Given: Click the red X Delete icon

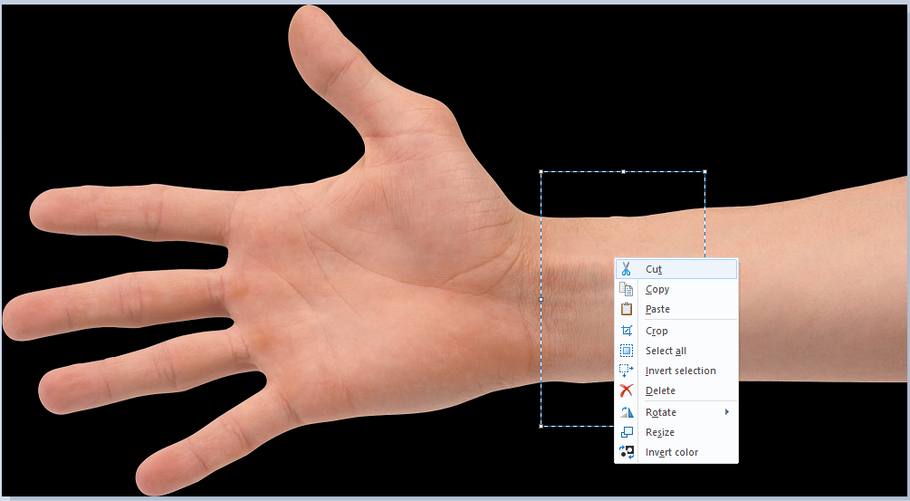Looking at the screenshot, I should (x=626, y=391).
